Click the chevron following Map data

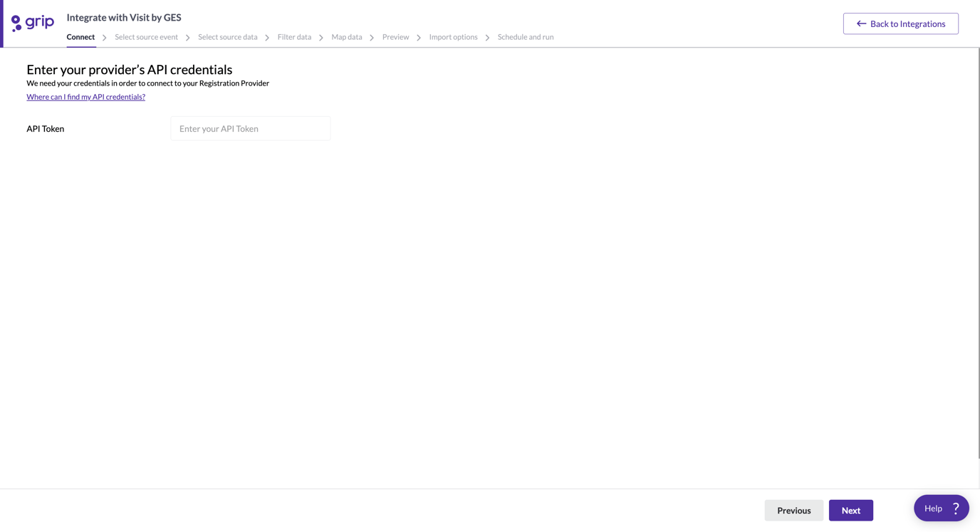[x=371, y=36]
